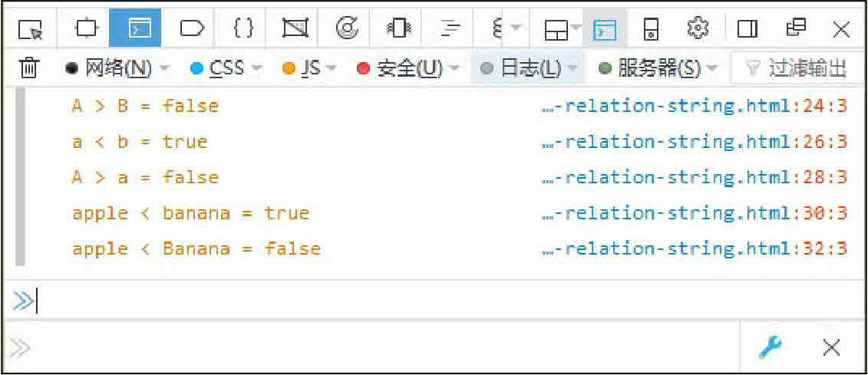Dock the toolbox to the side
Viewport: 868px width, 375px height.
(748, 29)
